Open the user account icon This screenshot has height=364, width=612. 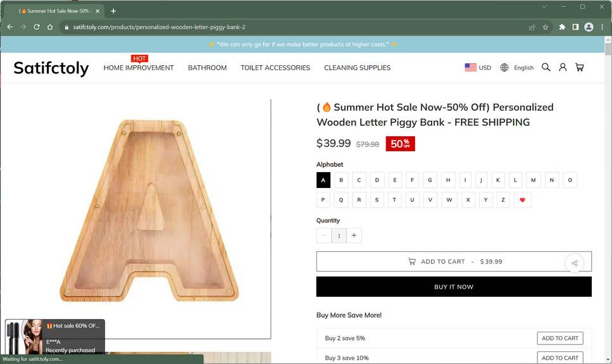click(x=563, y=67)
